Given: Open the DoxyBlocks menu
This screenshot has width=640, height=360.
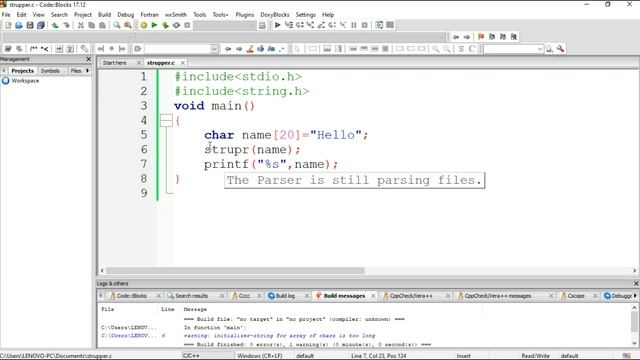Looking at the screenshot, I should 275,15.
